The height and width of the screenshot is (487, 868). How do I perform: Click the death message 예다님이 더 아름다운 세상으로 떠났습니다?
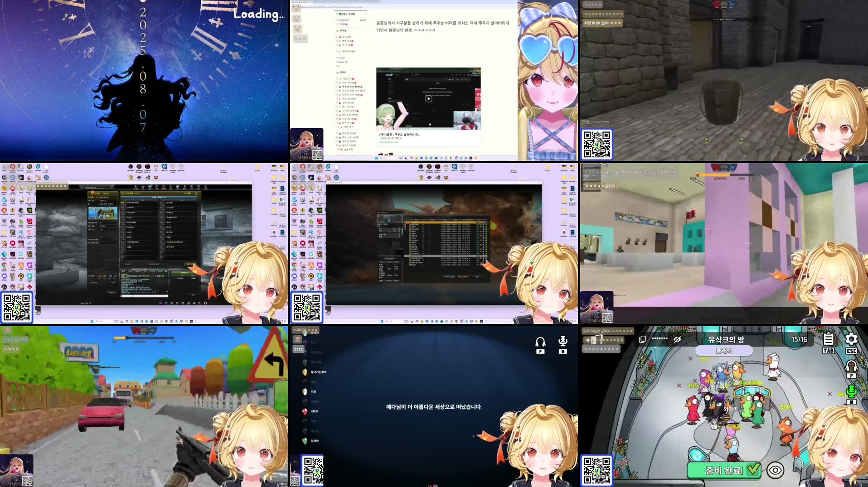click(434, 407)
